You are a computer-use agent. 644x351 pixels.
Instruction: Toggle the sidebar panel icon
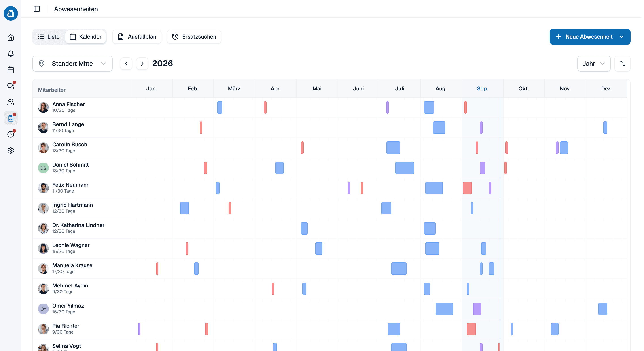coord(37,9)
